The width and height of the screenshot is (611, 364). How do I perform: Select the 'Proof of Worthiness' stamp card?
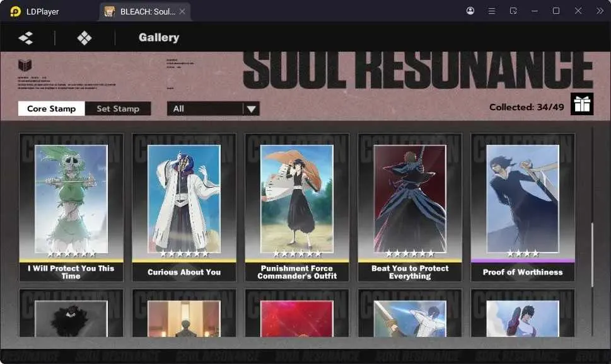pyautogui.click(x=523, y=207)
